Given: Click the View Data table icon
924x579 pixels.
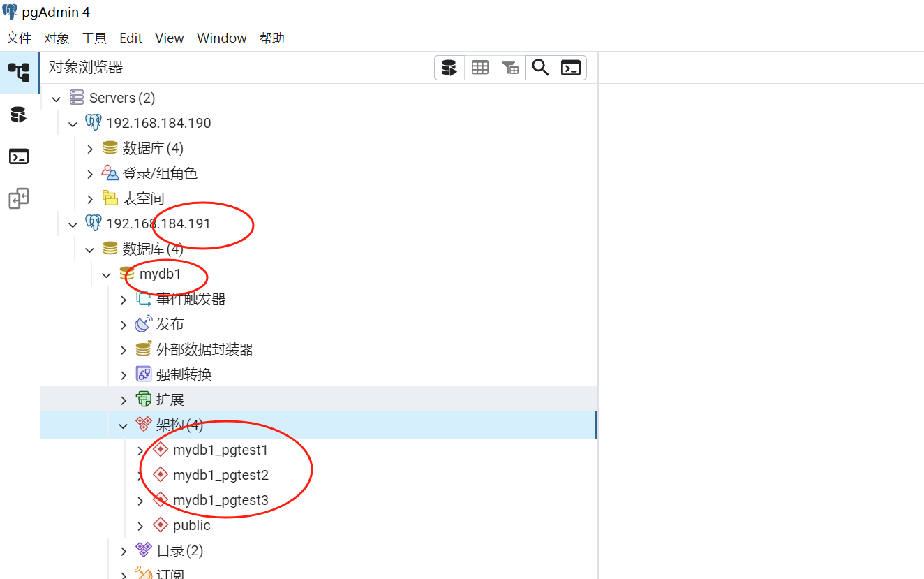Looking at the screenshot, I should (480, 68).
